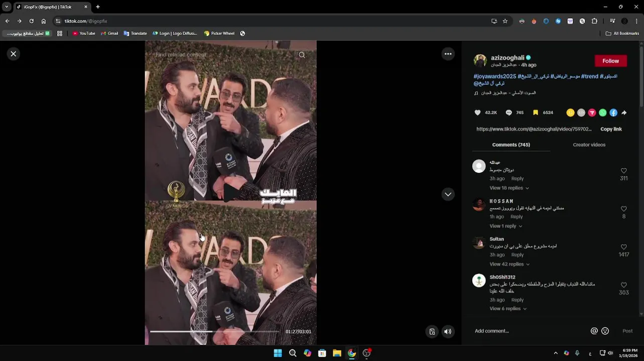Screen dimensions: 644x361
Task: Like ShoShi1312's comment
Action: pos(624,285)
